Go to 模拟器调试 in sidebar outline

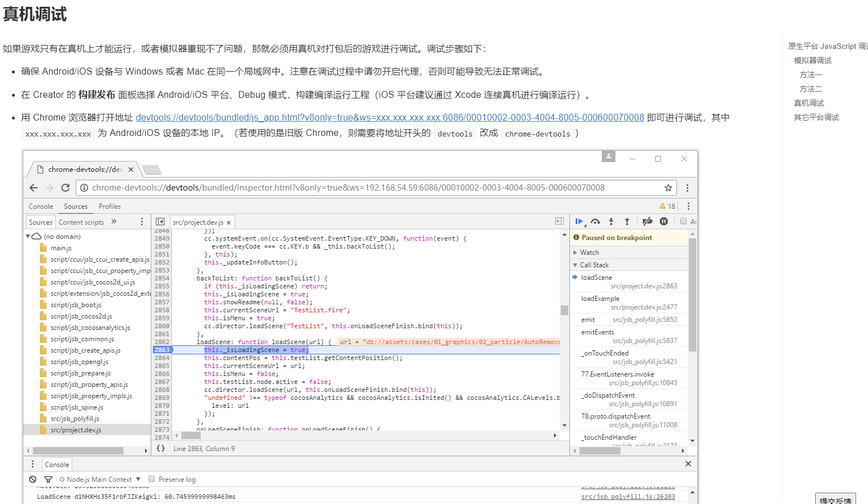813,60
